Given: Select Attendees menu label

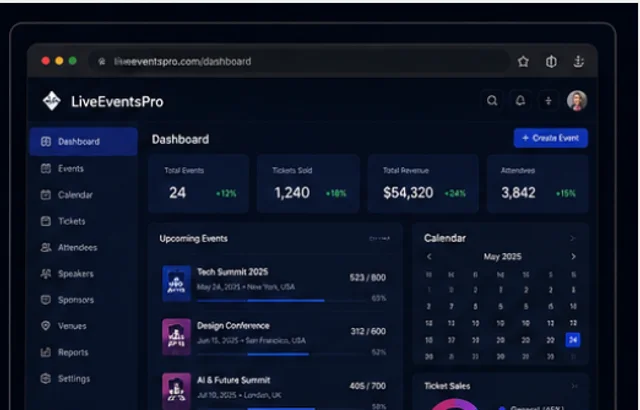Looking at the screenshot, I should pos(78,247).
